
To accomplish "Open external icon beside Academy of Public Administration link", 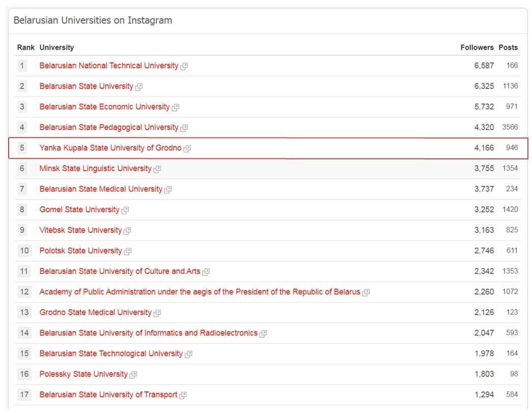I will 366,292.
